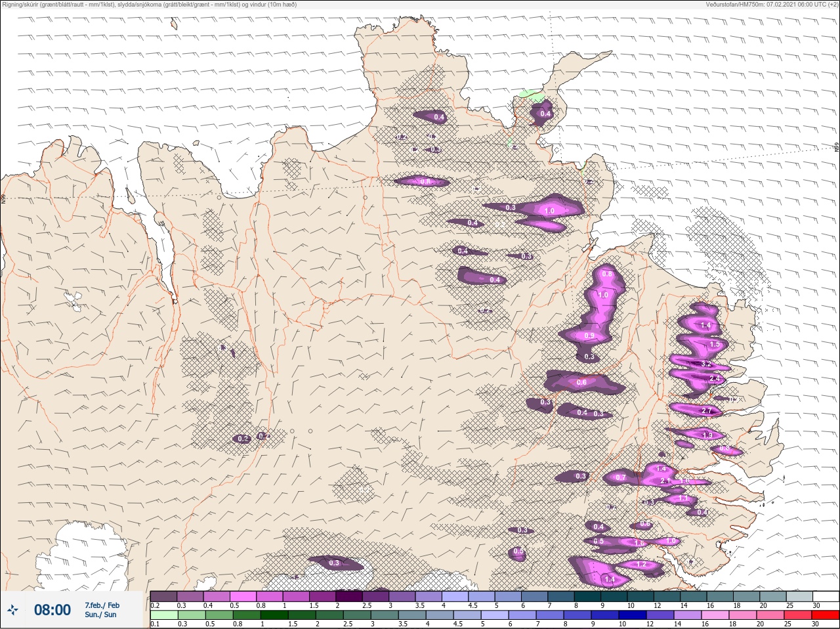Select the light grey 25 swatch in upper legend
Viewport: 840px width, 629px height.
click(x=801, y=596)
